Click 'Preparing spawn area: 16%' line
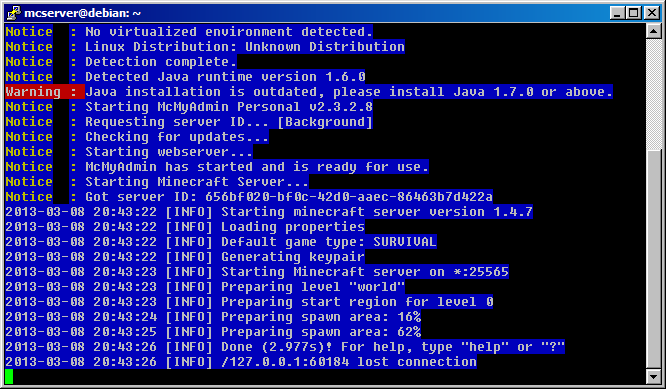 coord(213,317)
